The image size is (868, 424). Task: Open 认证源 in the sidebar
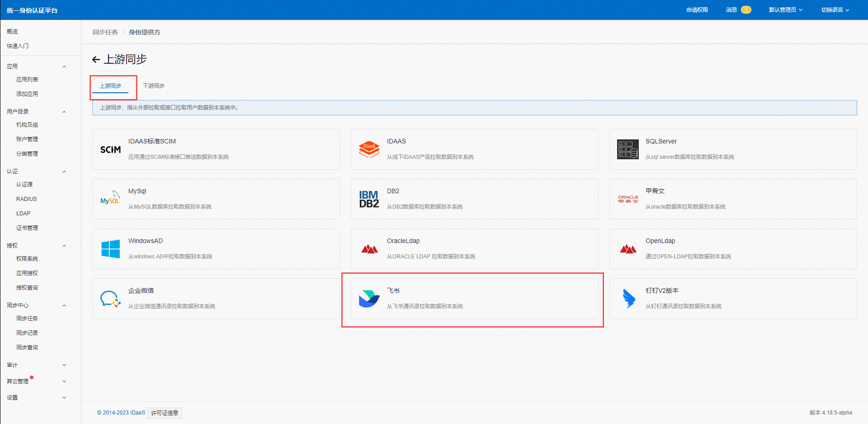tap(24, 185)
